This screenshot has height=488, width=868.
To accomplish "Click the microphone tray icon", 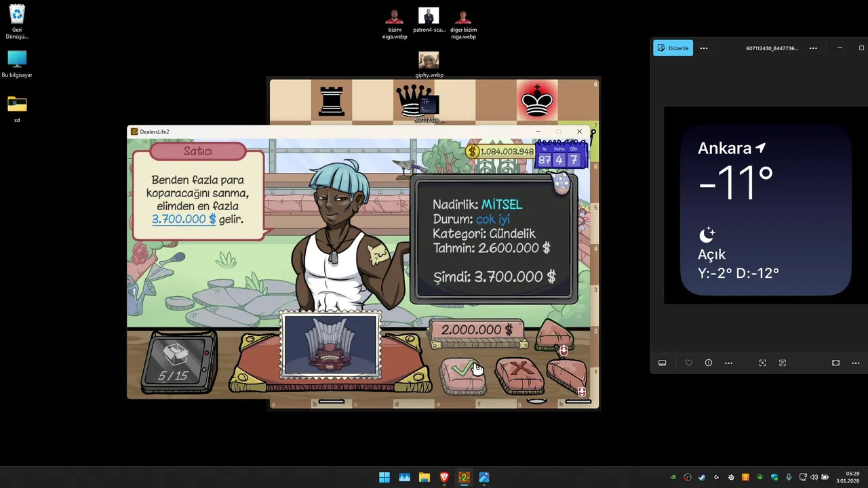I will 789,477.
